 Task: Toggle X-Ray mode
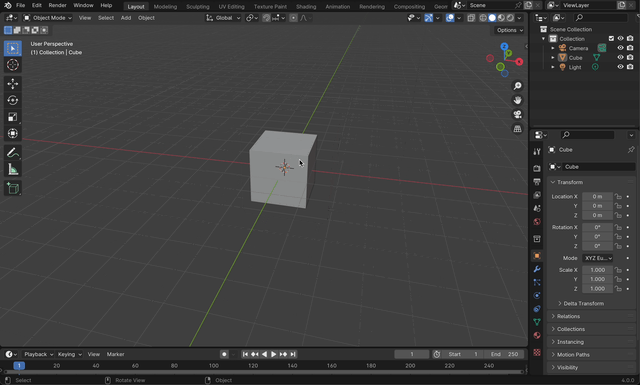pyautogui.click(x=471, y=18)
